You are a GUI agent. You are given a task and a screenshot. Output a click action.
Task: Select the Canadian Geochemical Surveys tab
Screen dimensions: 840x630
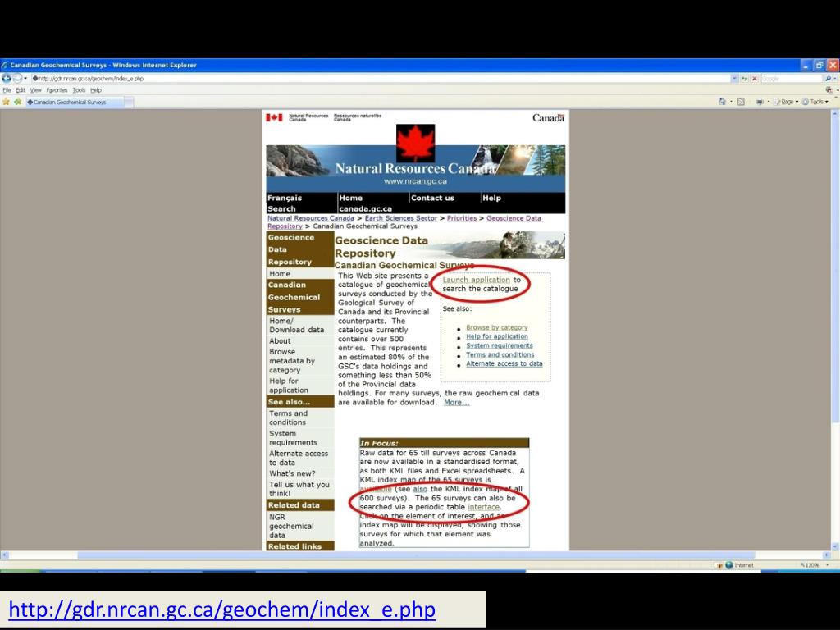tap(75, 102)
